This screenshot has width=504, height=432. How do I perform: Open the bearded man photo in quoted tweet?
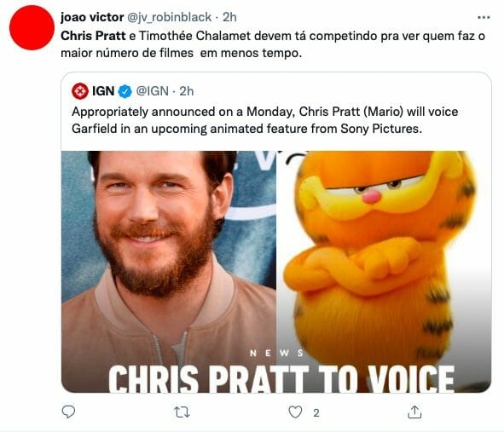[169, 272]
